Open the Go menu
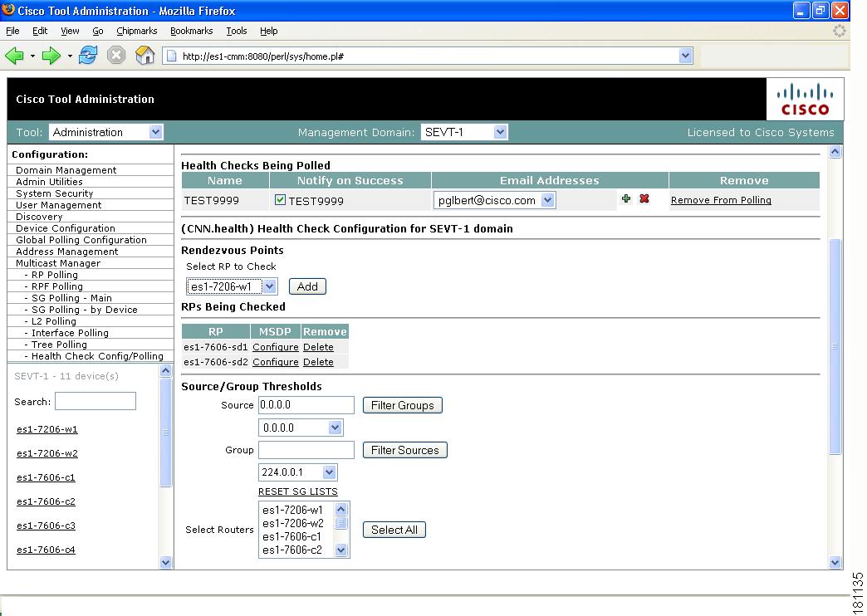The height and width of the screenshot is (616, 867). 98,31
